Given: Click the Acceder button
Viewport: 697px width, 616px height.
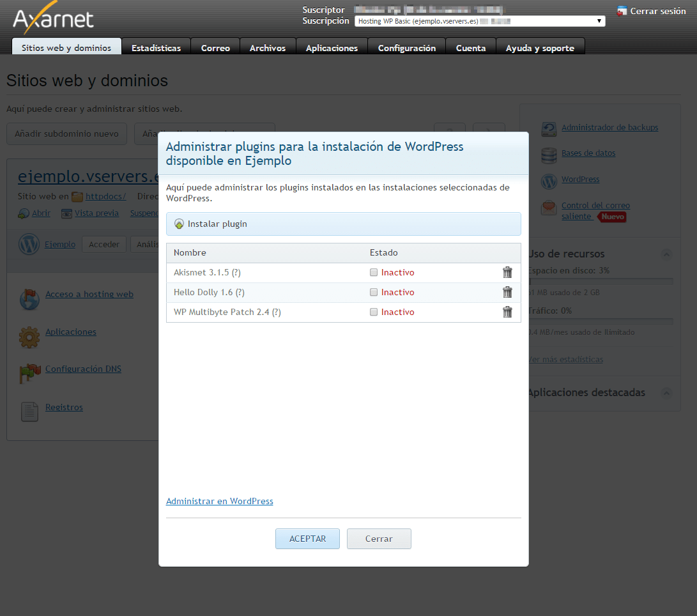Looking at the screenshot, I should [104, 244].
